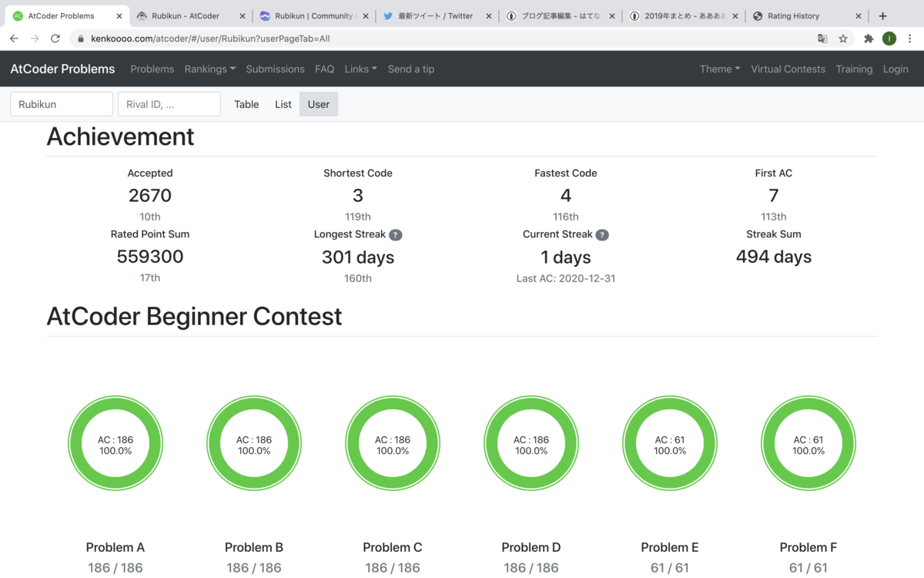Image resolution: width=924 pixels, height=578 pixels.
Task: Close the Rubikun Community tab
Action: tap(365, 15)
